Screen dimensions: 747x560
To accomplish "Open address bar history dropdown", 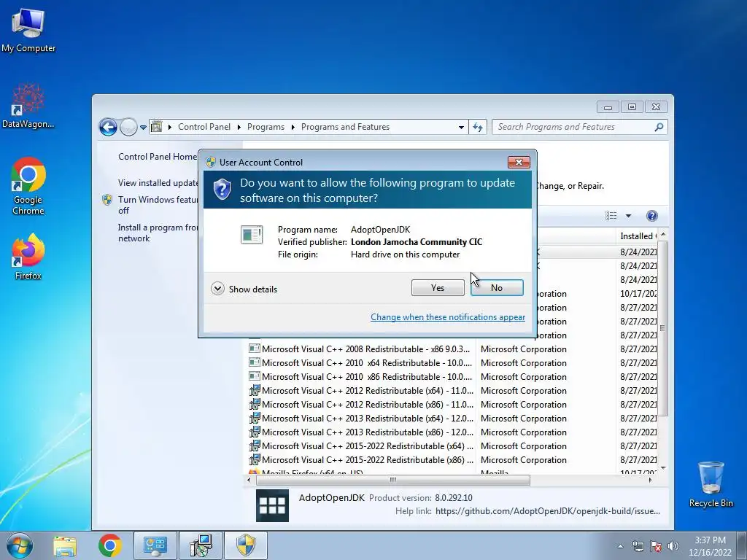I will [461, 127].
